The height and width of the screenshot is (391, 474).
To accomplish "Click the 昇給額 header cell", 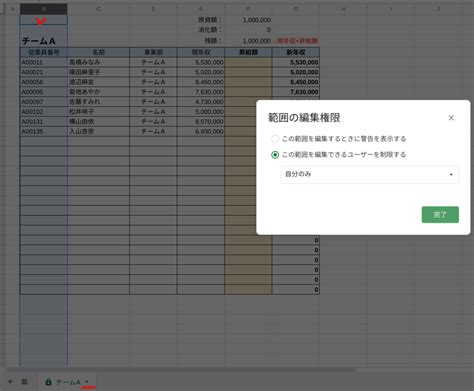I will [x=248, y=52].
